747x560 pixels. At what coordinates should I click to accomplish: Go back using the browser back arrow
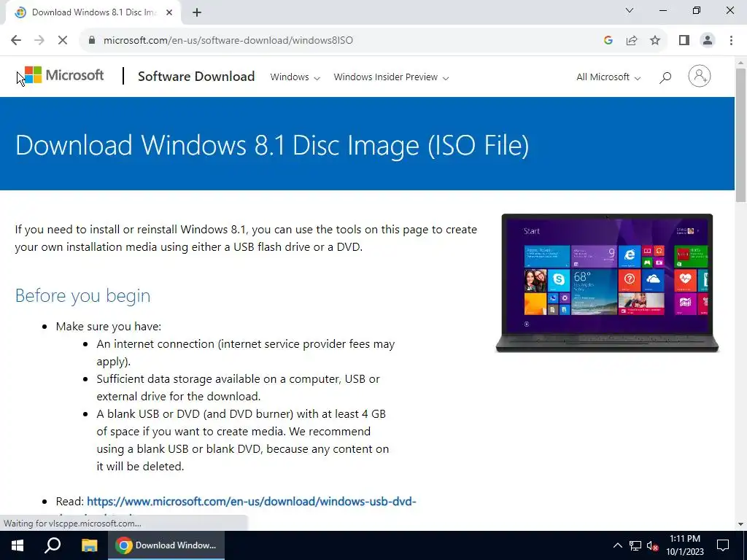tap(16, 40)
